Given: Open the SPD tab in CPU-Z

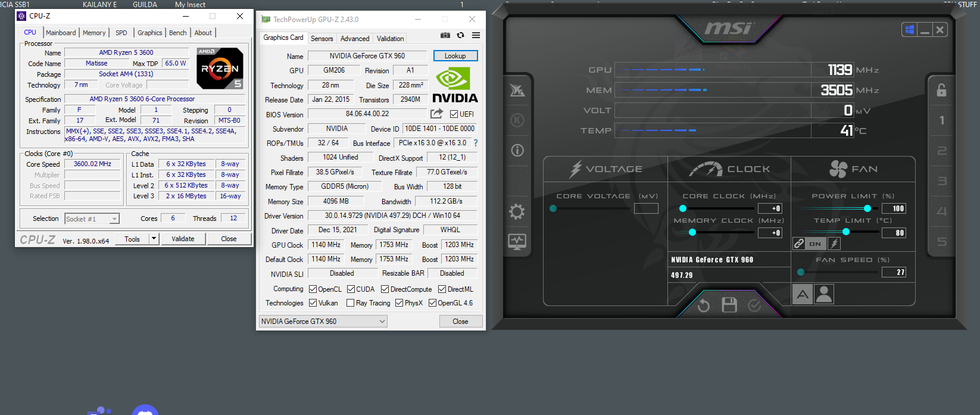Looking at the screenshot, I should click(x=121, y=33).
